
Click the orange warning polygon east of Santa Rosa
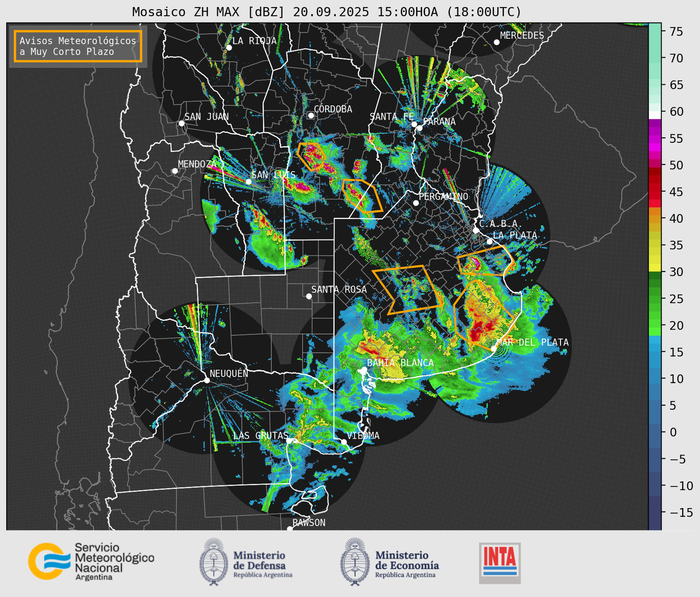click(409, 290)
